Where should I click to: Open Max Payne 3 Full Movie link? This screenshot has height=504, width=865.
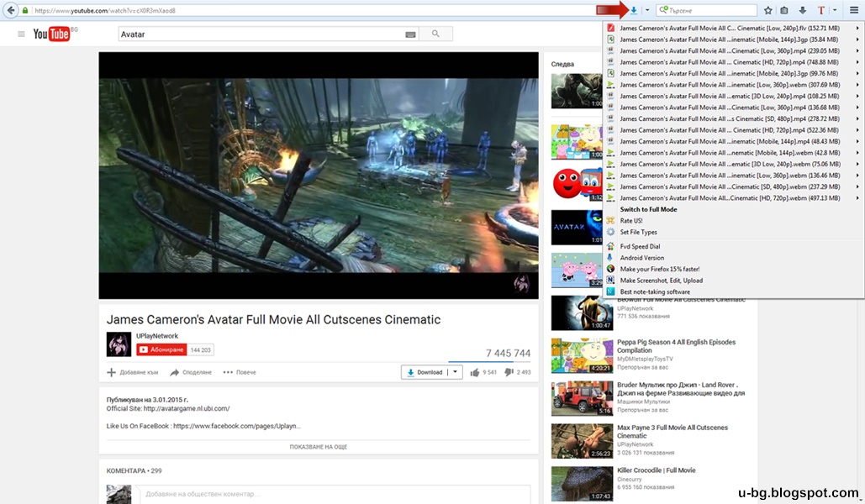coord(672,431)
